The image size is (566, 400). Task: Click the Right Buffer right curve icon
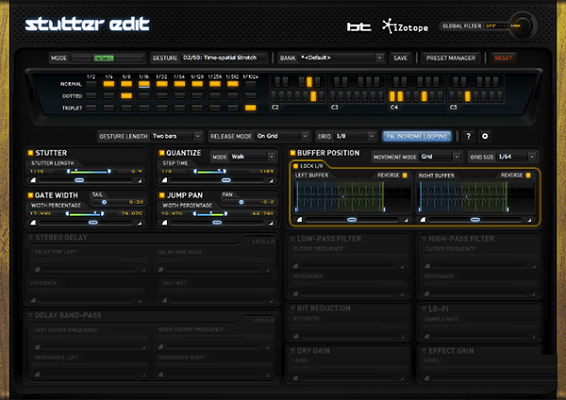click(529, 220)
